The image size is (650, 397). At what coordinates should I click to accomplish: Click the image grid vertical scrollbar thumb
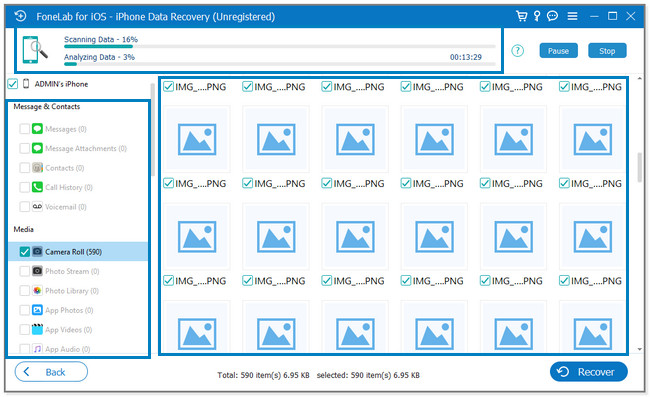[x=640, y=167]
